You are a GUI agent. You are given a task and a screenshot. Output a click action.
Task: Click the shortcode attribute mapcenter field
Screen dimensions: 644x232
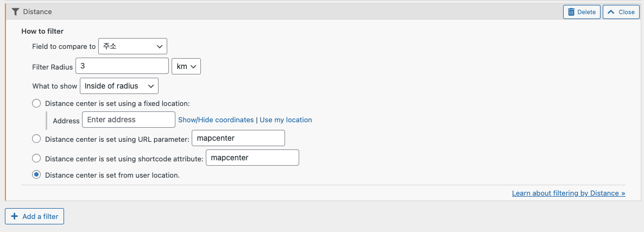(252, 158)
